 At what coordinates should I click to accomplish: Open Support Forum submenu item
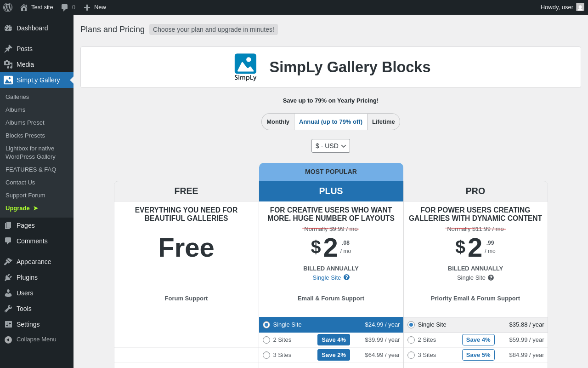pos(37,195)
